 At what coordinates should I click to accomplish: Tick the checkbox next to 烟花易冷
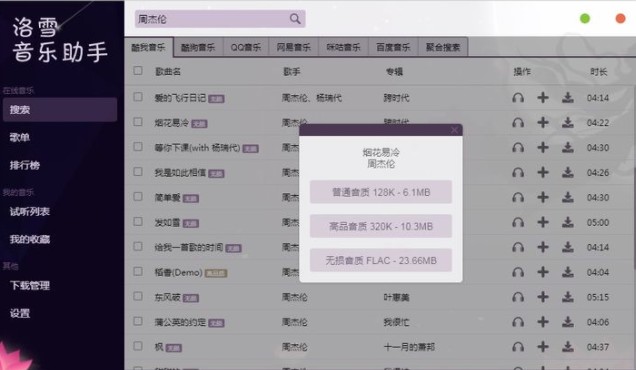pyautogui.click(x=138, y=122)
